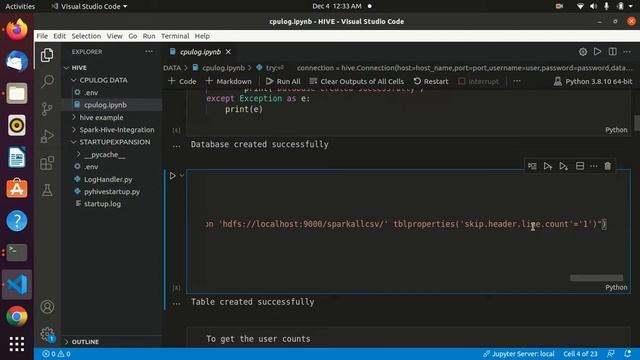Open notifications bell in status bar

(x=628, y=353)
